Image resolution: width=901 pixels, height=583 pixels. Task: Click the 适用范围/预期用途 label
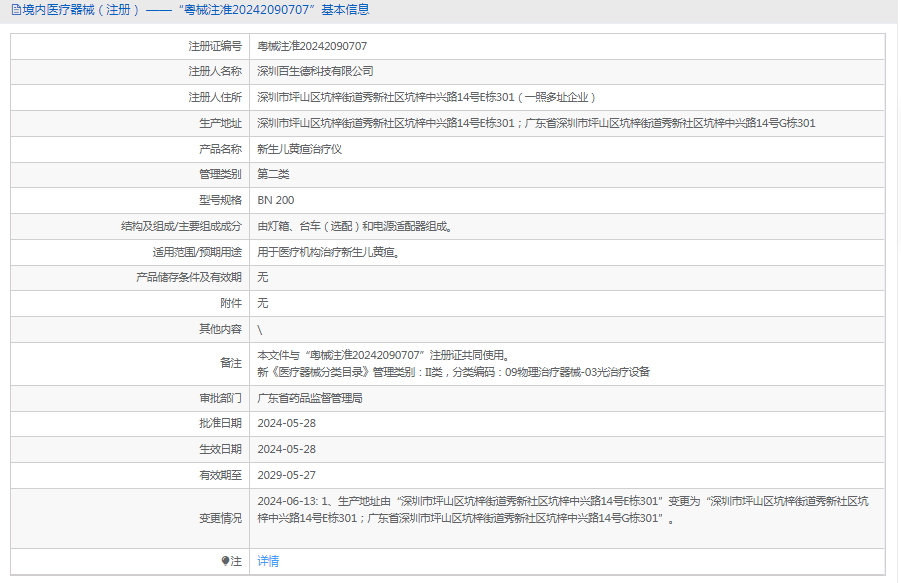tap(197, 252)
